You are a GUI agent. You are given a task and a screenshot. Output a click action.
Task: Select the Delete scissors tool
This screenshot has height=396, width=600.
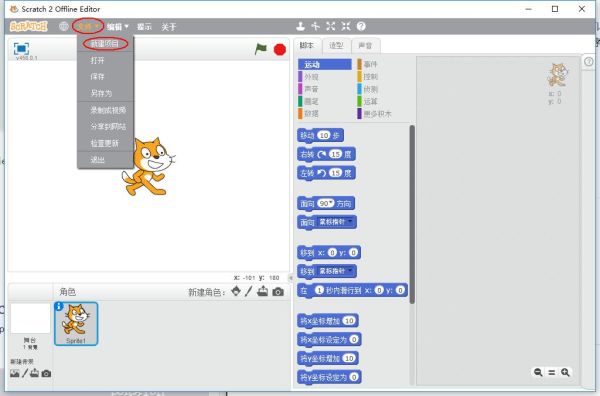coord(315,26)
